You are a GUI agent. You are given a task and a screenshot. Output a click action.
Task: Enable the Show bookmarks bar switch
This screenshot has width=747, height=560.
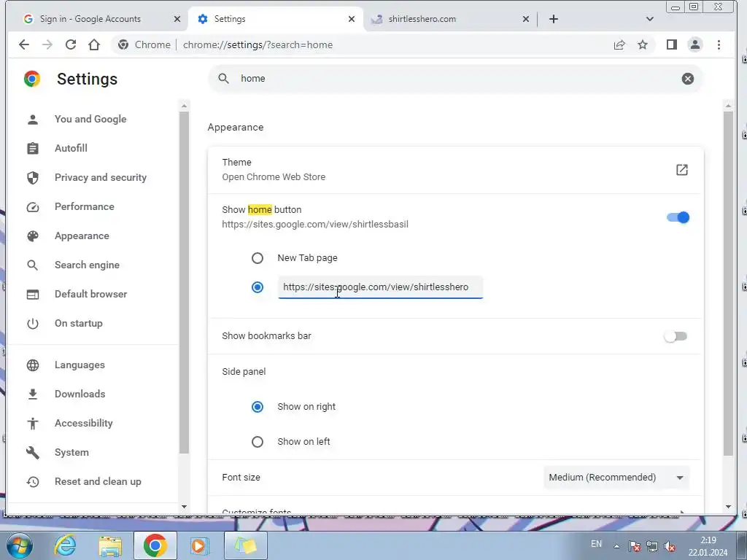click(x=676, y=336)
